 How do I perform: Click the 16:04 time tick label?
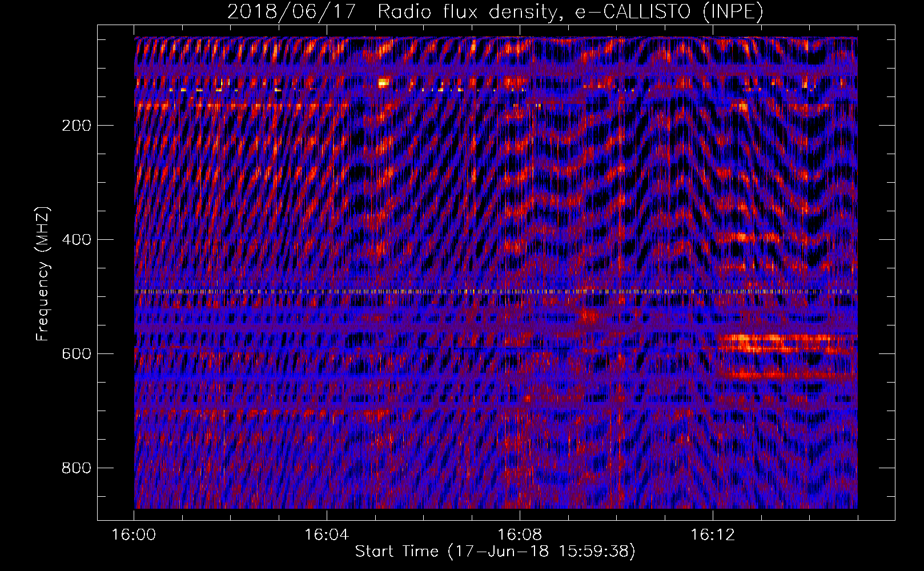[327, 535]
